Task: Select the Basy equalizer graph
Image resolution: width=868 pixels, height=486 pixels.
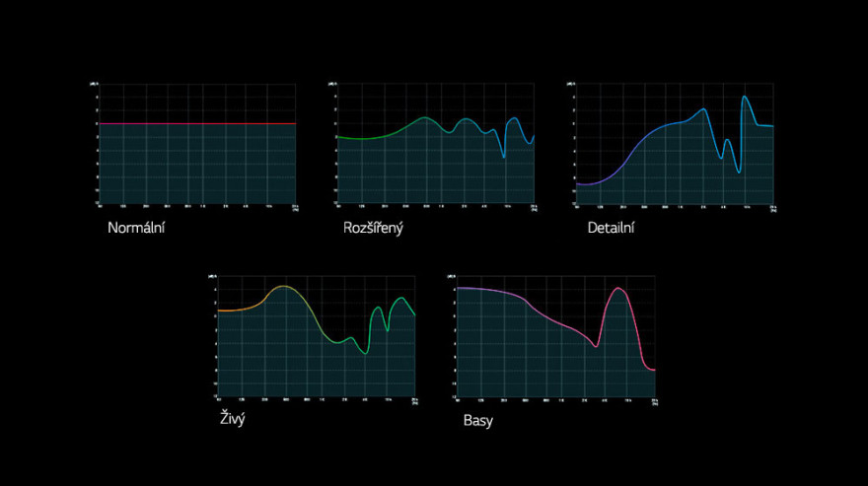Action: tap(553, 339)
